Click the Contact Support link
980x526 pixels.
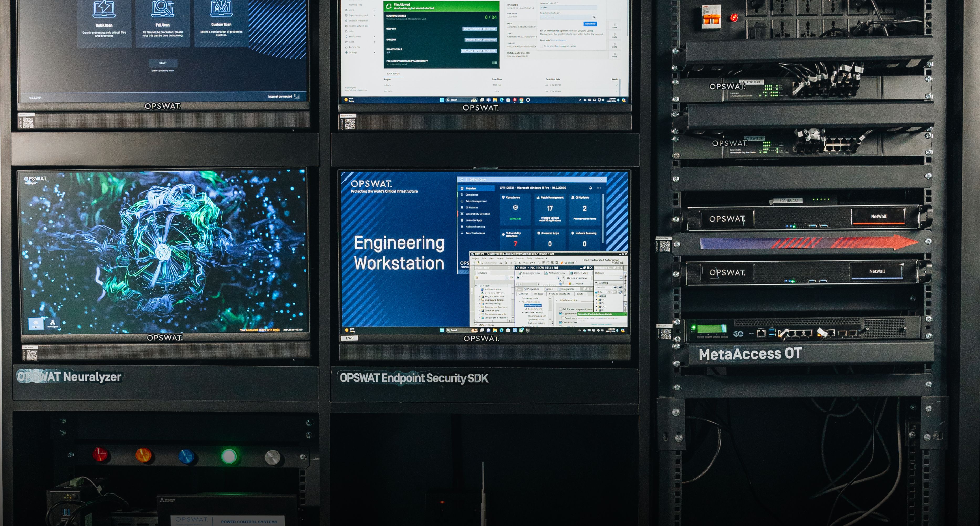click(559, 40)
